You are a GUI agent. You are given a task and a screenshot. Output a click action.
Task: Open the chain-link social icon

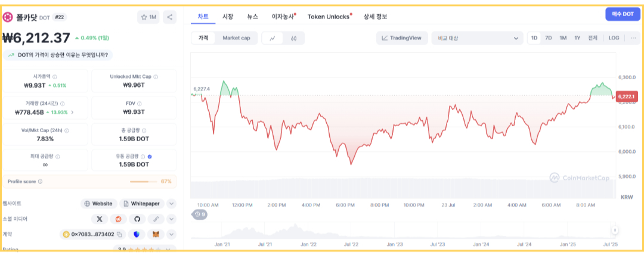coord(156,219)
